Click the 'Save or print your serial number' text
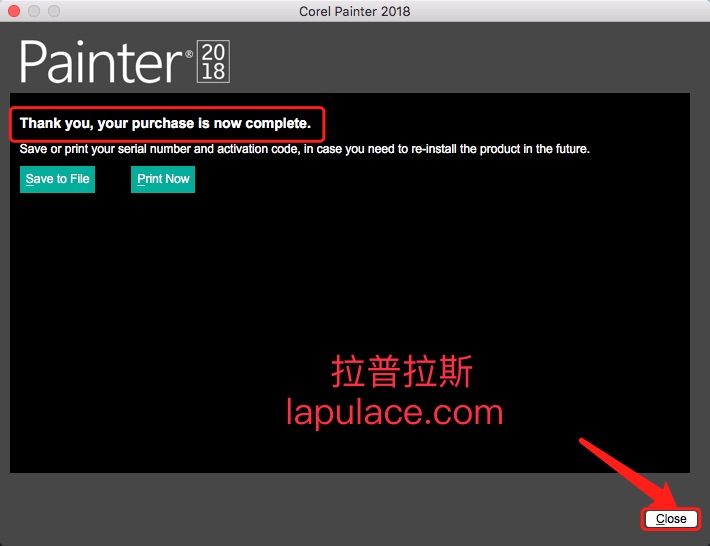710x546 pixels. coord(304,149)
